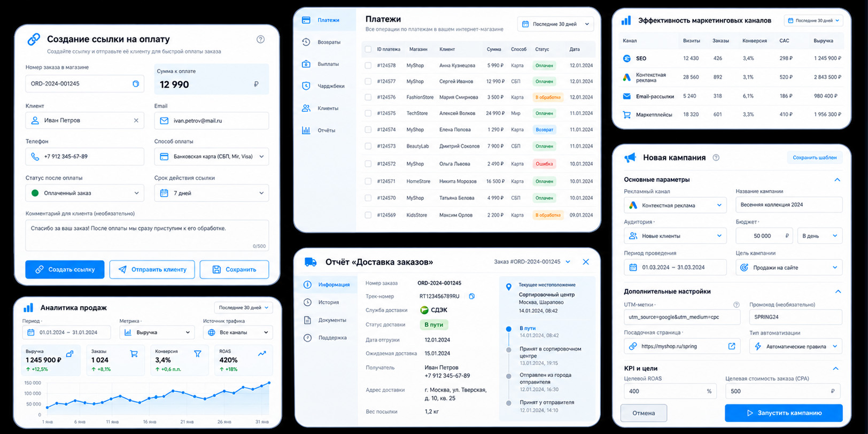Open help icon in Создание ссылки panel
This screenshot has width=868, height=434.
pyautogui.click(x=260, y=39)
